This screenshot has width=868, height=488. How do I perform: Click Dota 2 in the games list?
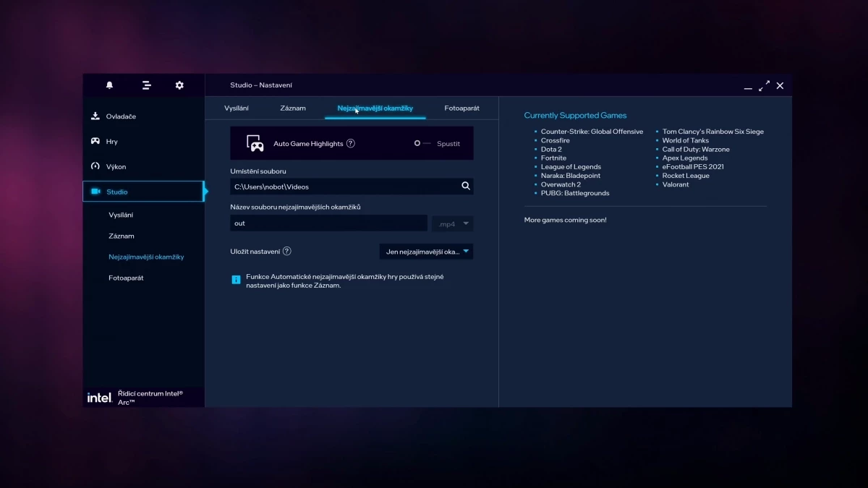551,149
